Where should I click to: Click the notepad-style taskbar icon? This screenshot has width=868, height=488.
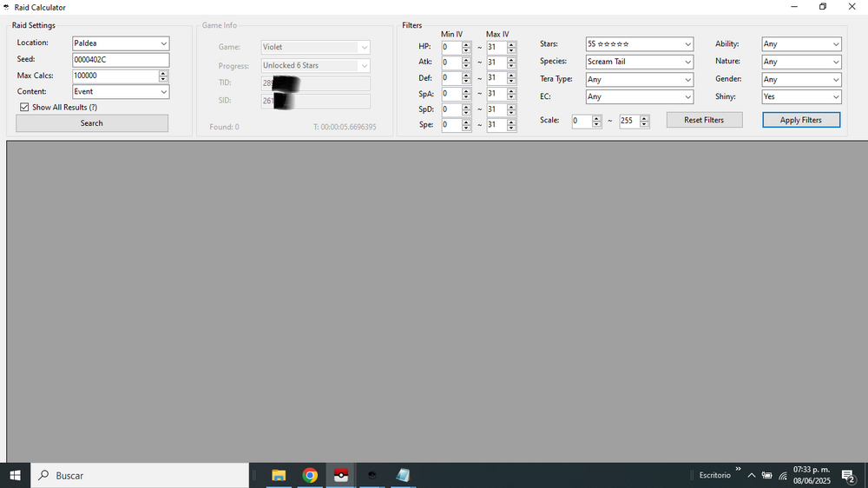click(403, 475)
